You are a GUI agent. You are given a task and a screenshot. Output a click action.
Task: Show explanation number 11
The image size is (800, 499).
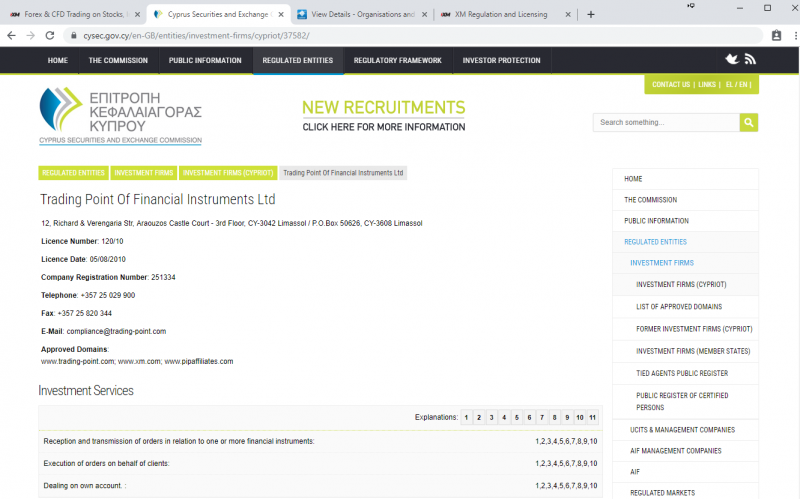coord(592,417)
